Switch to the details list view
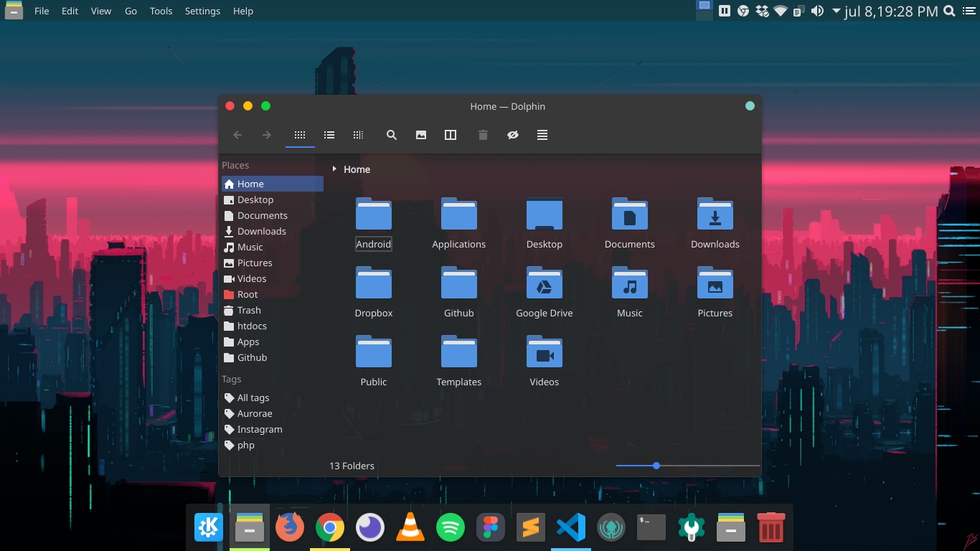The width and height of the screenshot is (980, 551). (x=329, y=135)
